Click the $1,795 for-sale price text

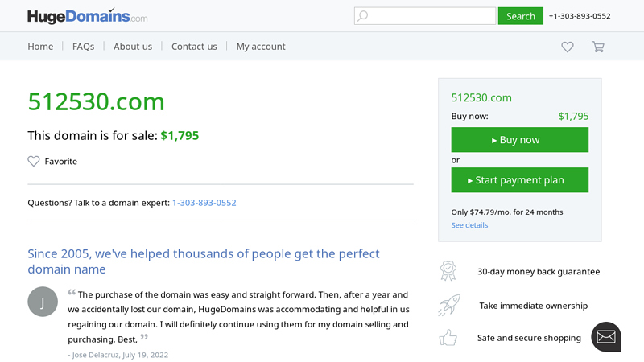(x=180, y=135)
